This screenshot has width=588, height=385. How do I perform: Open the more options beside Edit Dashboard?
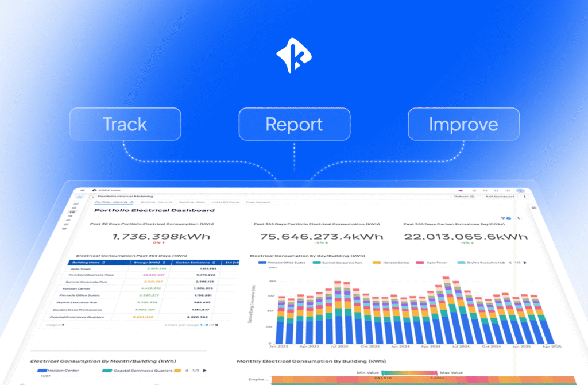[x=525, y=197]
